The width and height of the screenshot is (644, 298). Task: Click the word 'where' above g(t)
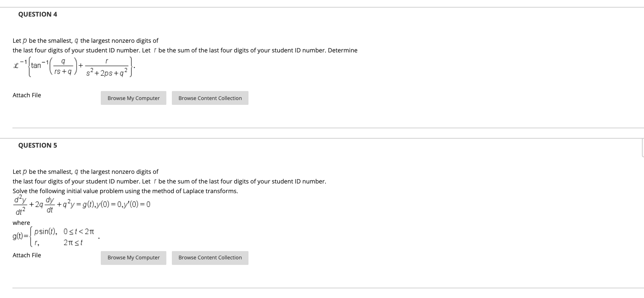pos(21,223)
